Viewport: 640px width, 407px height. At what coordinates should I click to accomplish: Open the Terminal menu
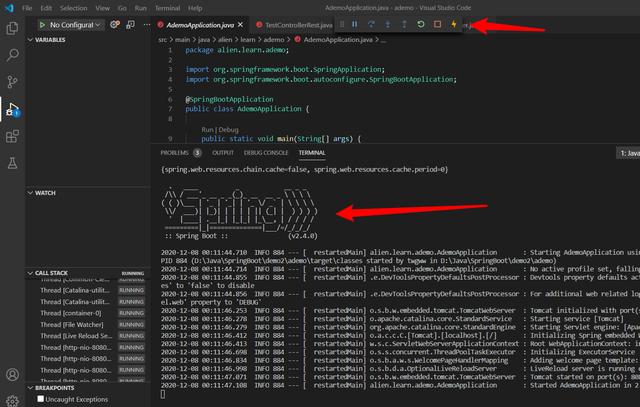click(167, 8)
